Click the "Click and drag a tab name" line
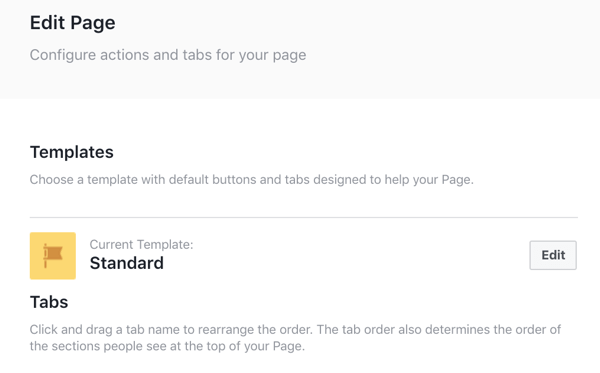Image resolution: width=600 pixels, height=373 pixels. pos(295,329)
